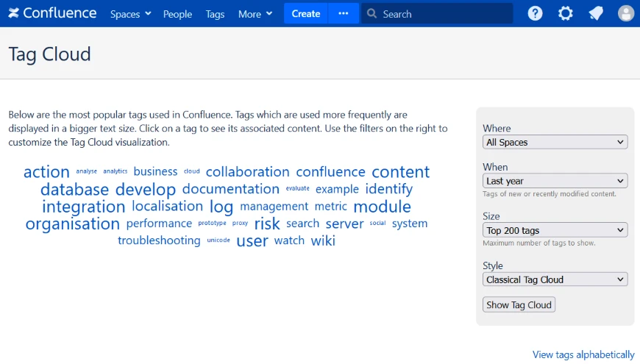Open the example tag
The image size is (640, 364).
[x=337, y=189]
